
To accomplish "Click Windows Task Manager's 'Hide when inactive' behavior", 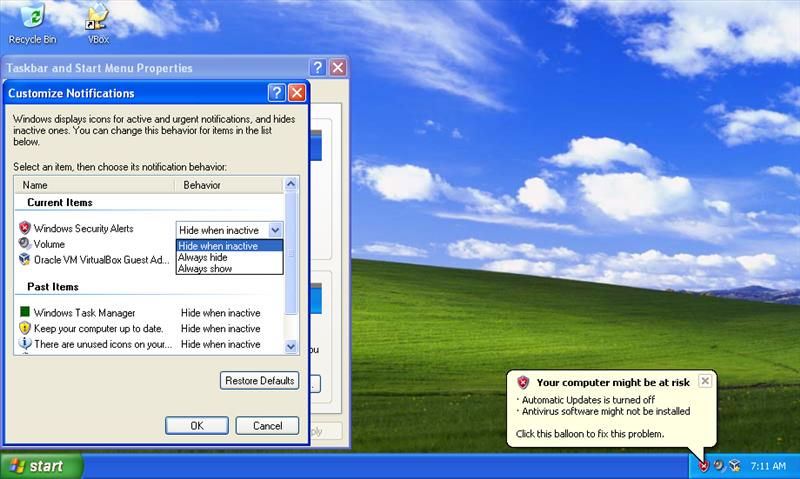I will coord(220,313).
